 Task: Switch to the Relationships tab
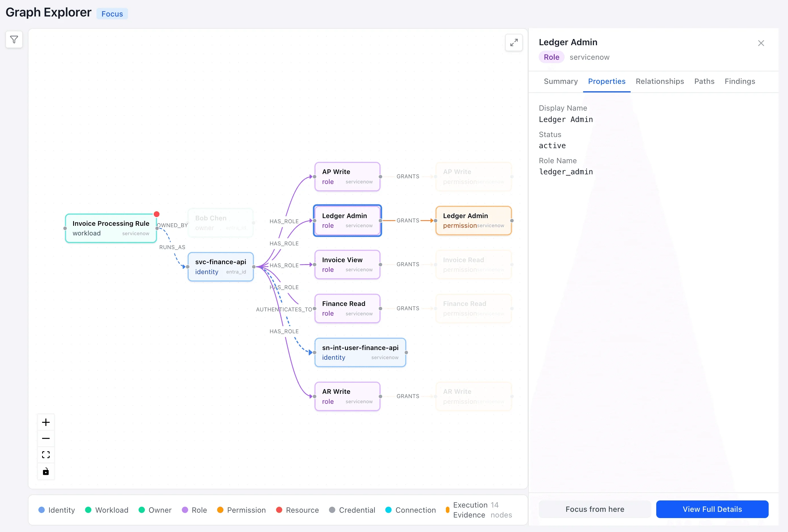click(659, 81)
